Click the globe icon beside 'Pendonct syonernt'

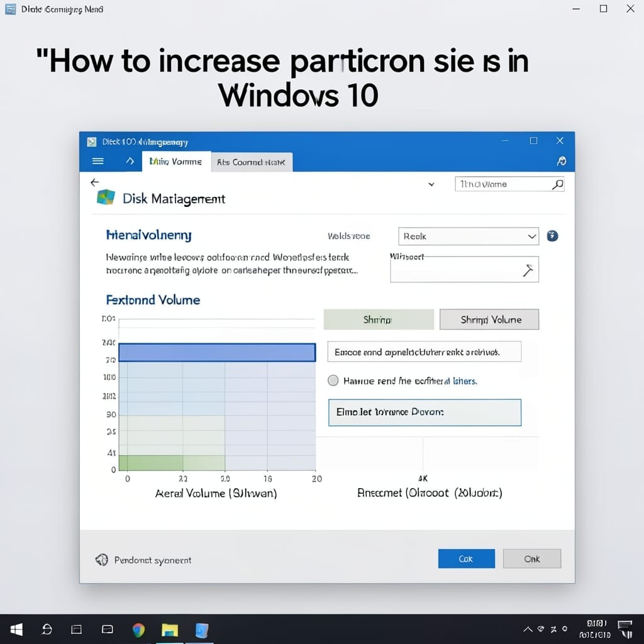tap(101, 559)
